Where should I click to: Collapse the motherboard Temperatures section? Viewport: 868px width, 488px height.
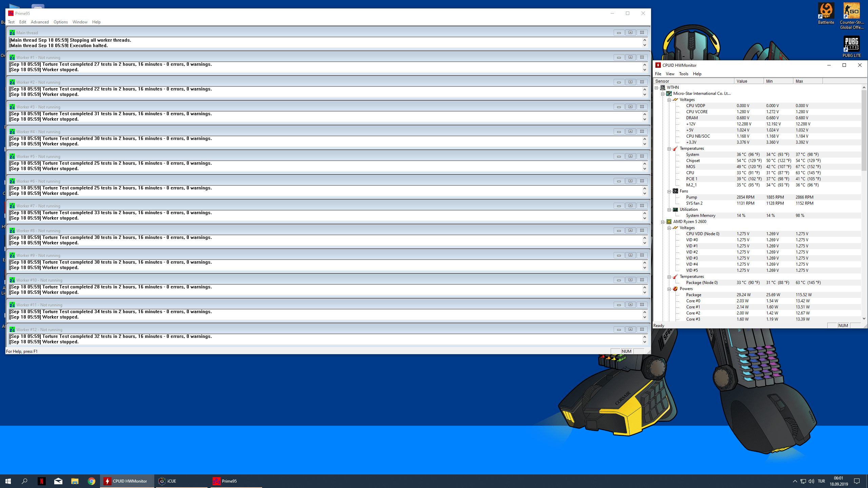pos(669,149)
